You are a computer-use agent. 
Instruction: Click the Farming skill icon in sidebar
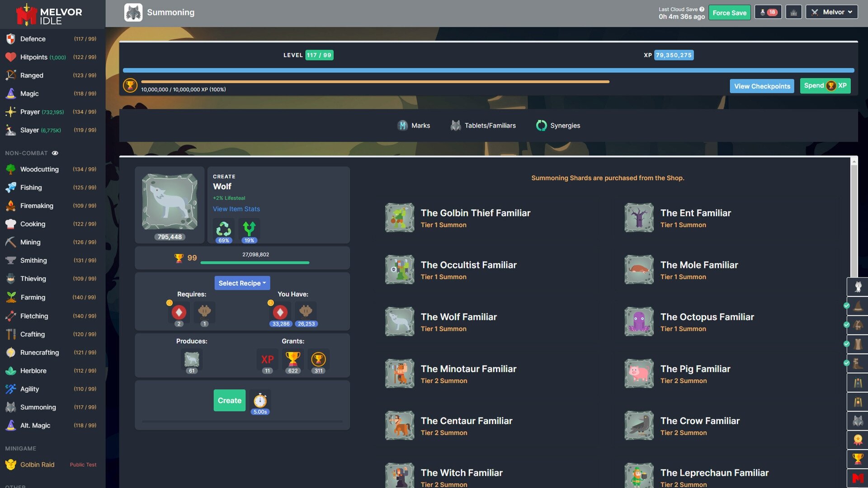coord(11,297)
